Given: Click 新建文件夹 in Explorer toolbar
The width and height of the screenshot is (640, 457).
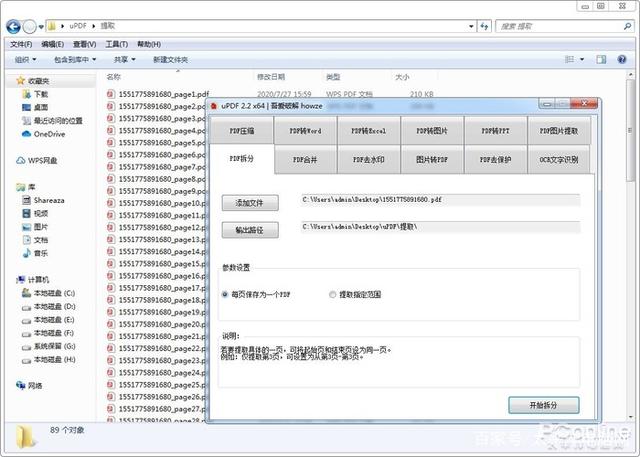Looking at the screenshot, I should click(170, 60).
